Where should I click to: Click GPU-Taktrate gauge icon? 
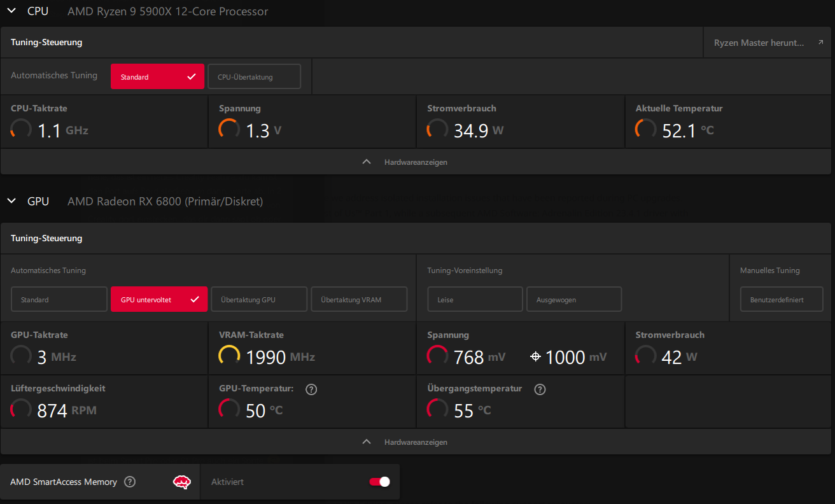pyautogui.click(x=21, y=356)
